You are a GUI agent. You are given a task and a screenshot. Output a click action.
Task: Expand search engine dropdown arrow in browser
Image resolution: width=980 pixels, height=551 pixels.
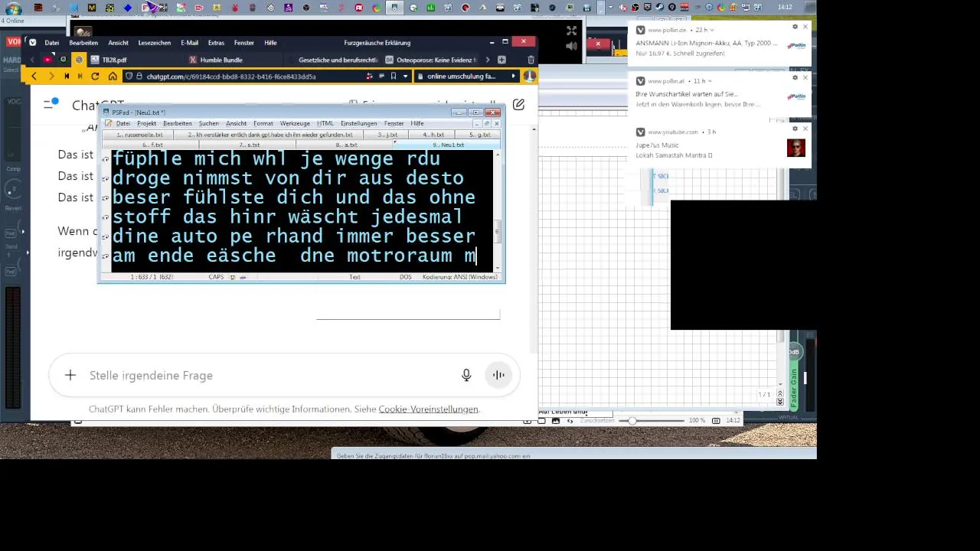tap(513, 77)
